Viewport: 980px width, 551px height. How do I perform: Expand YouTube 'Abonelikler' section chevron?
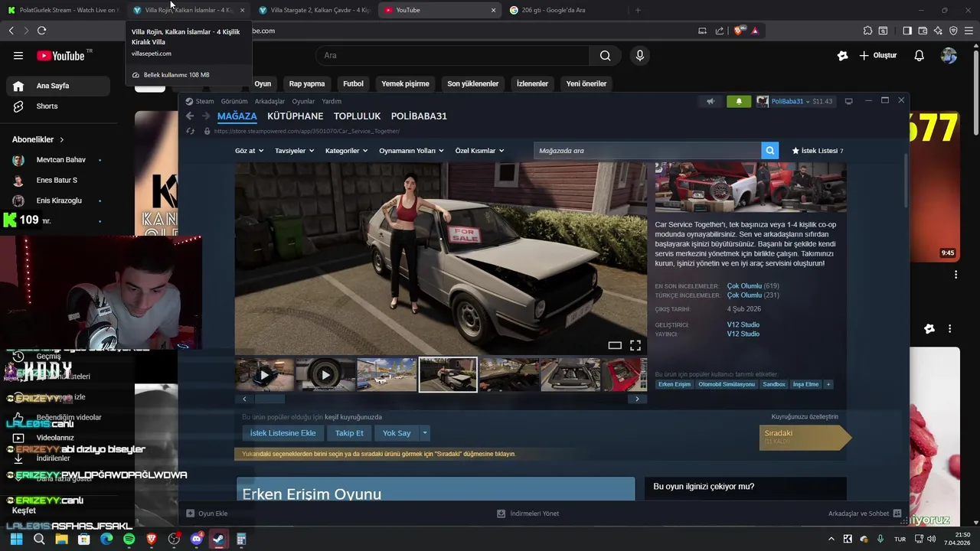click(x=62, y=140)
